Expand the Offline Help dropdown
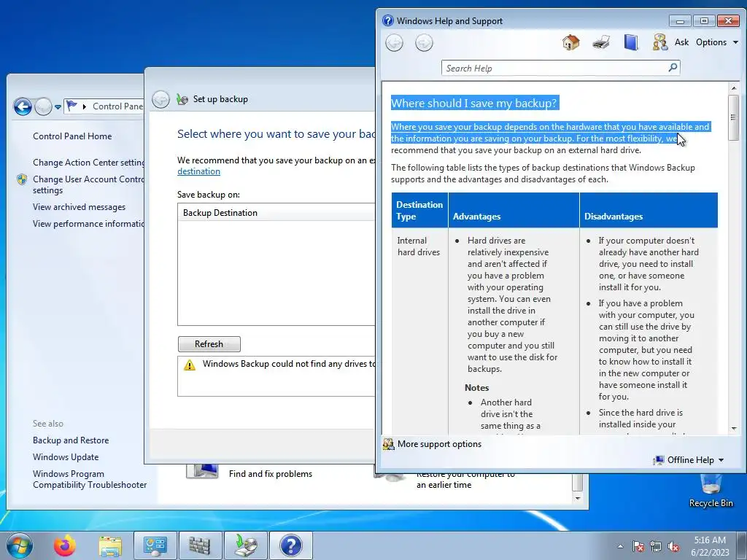This screenshot has height=560, width=747. 690,460
